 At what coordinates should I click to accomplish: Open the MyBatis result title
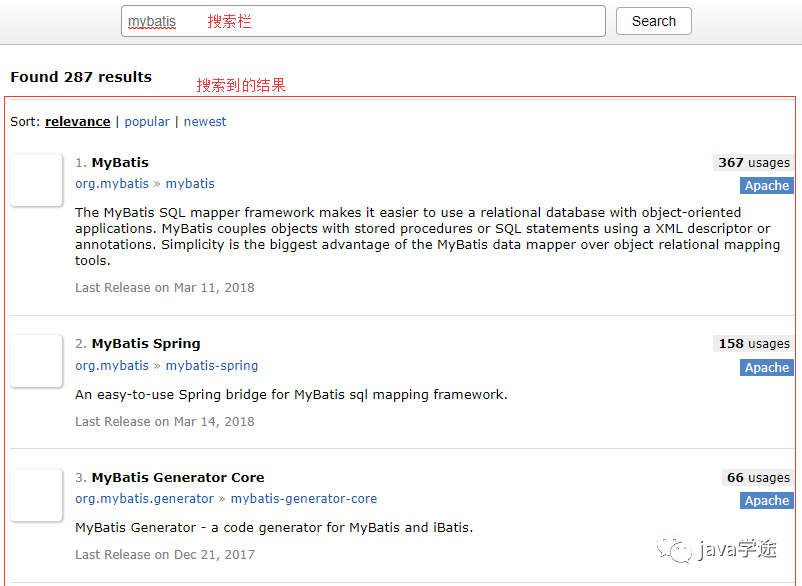click(120, 163)
